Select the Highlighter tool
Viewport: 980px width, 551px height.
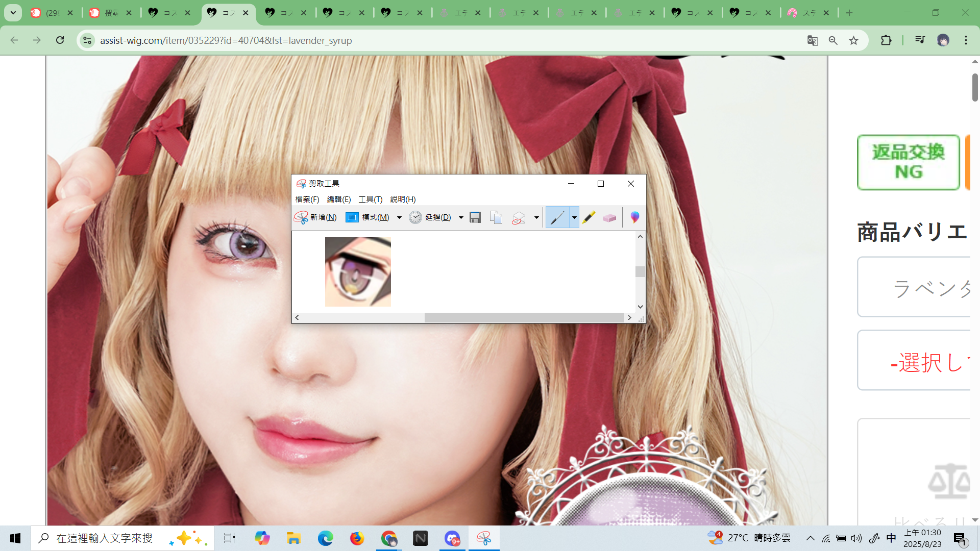coord(589,217)
